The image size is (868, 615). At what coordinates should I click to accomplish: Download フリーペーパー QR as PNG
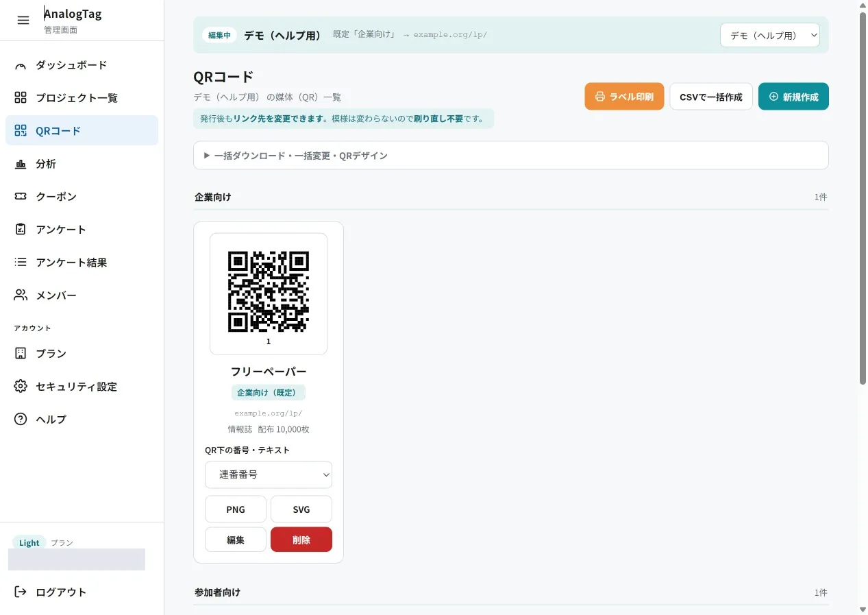tap(236, 509)
